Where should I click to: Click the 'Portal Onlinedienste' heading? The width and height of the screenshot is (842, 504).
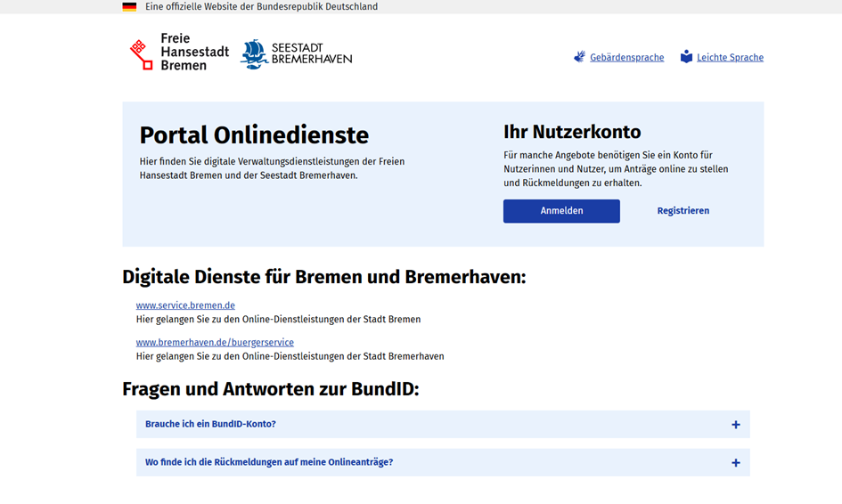click(254, 135)
